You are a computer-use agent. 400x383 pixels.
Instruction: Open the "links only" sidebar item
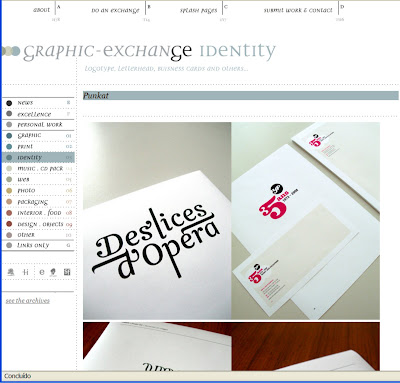click(33, 245)
